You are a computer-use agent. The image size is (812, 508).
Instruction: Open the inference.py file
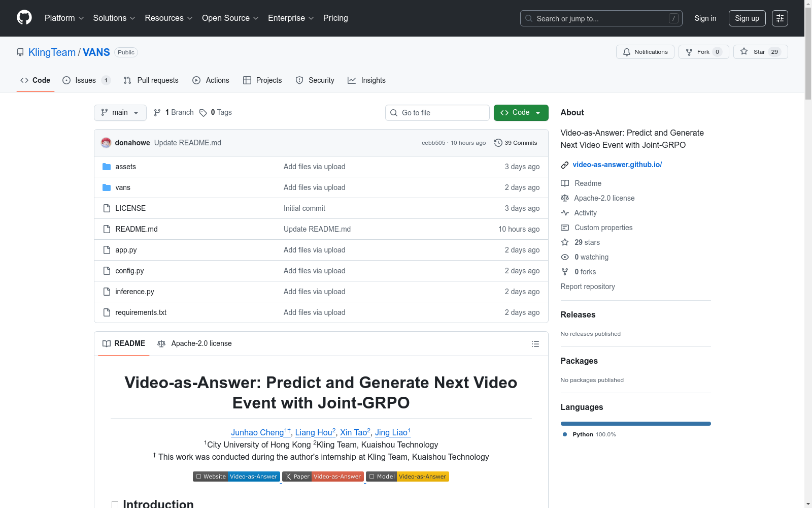pyautogui.click(x=134, y=292)
